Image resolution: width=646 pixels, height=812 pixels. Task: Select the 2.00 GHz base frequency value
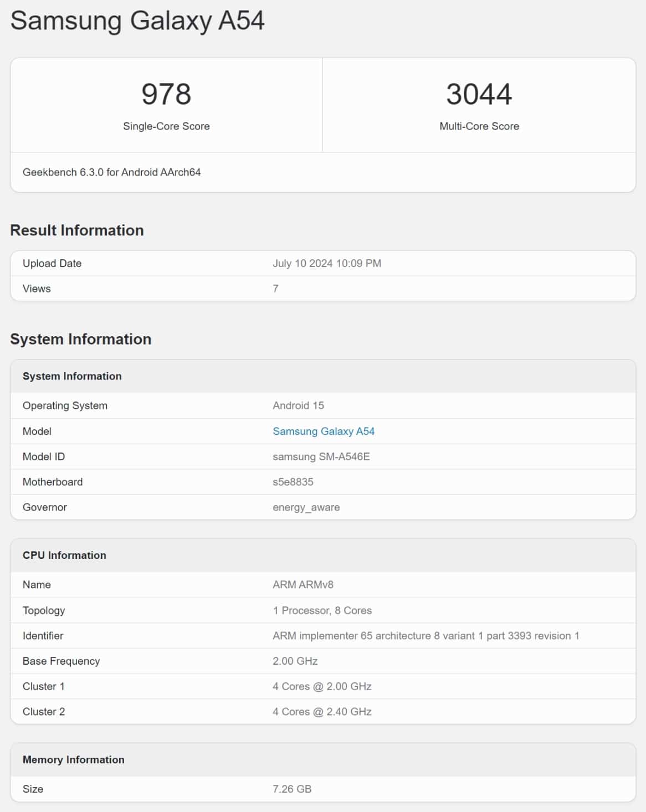295,661
